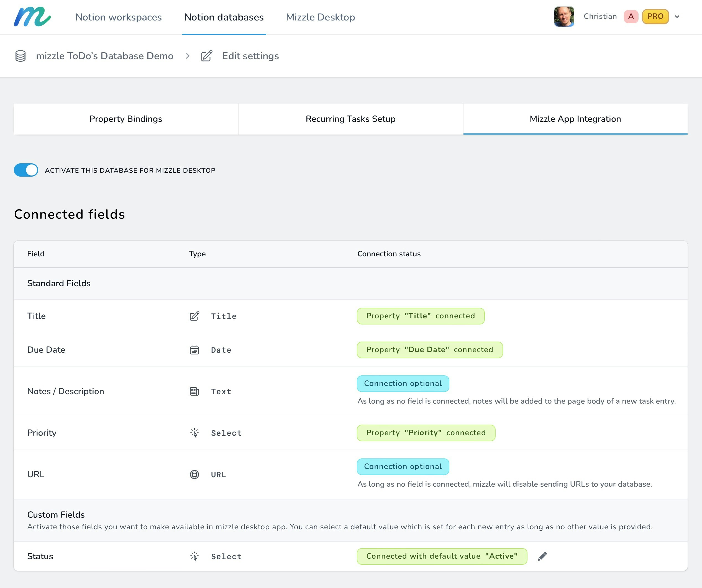
Task: Click Property "Priority" connected badge
Action: point(426,433)
